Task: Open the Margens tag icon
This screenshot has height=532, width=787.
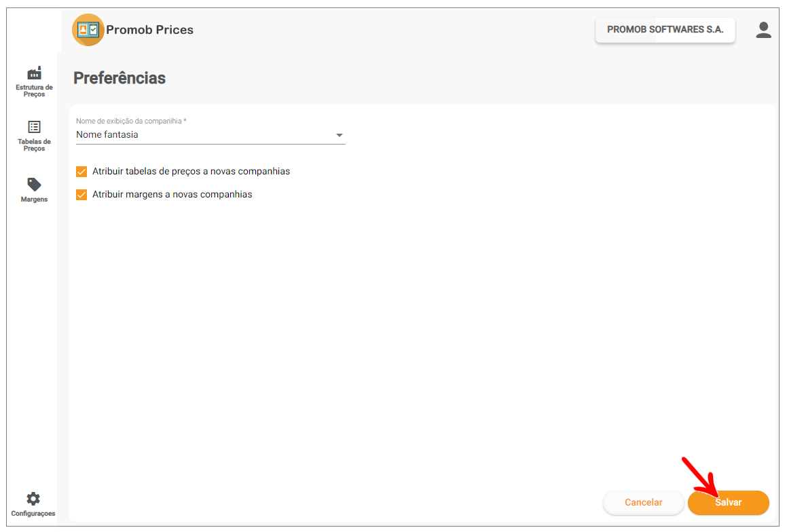Action: [34, 185]
